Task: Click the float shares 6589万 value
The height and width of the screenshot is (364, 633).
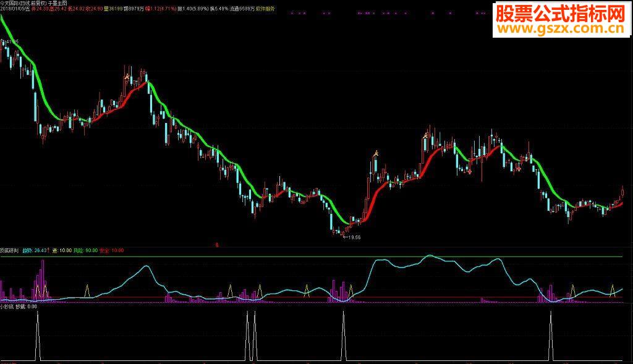Action: pyautogui.click(x=242, y=9)
